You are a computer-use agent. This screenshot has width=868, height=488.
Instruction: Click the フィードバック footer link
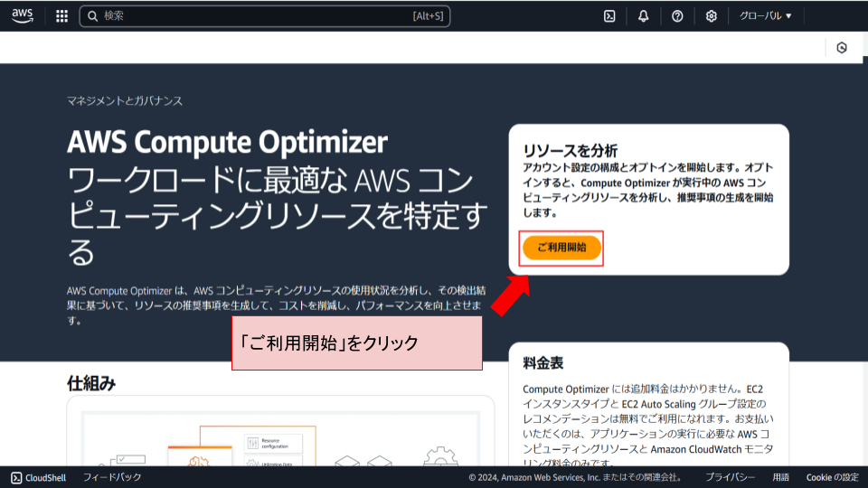coord(112,477)
